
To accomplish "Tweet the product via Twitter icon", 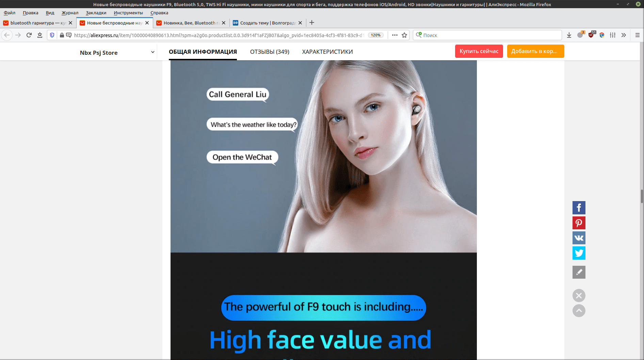I will [579, 253].
